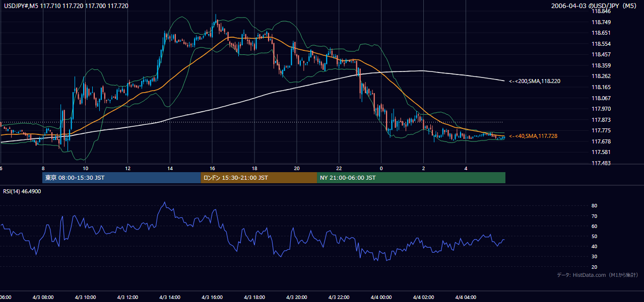The image size is (644, 302).
Task: Select the 東京 08:00-15:30 JST session bar
Action: (x=121, y=178)
